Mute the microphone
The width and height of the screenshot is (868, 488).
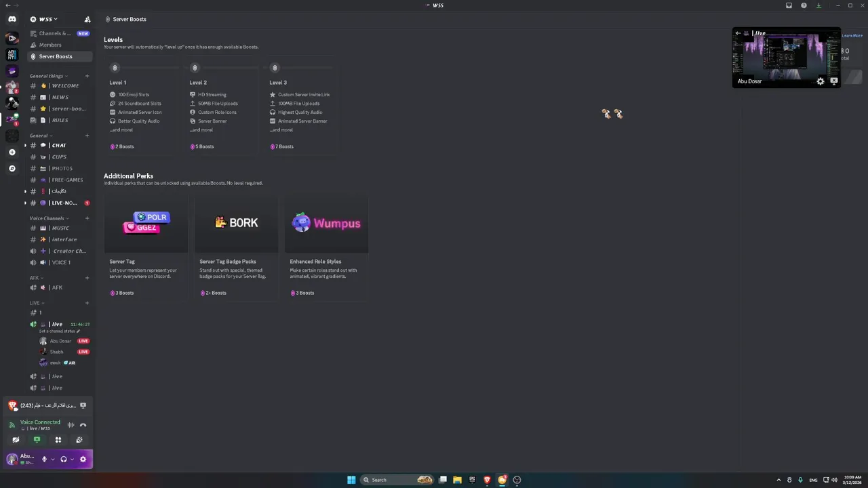pyautogui.click(x=44, y=459)
